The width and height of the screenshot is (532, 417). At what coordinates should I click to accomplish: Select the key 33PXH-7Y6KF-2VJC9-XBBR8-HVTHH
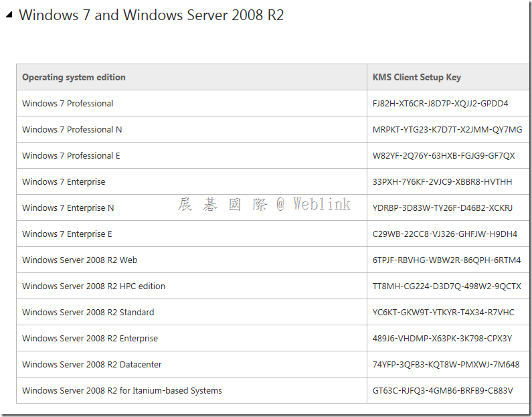pyautogui.click(x=442, y=182)
